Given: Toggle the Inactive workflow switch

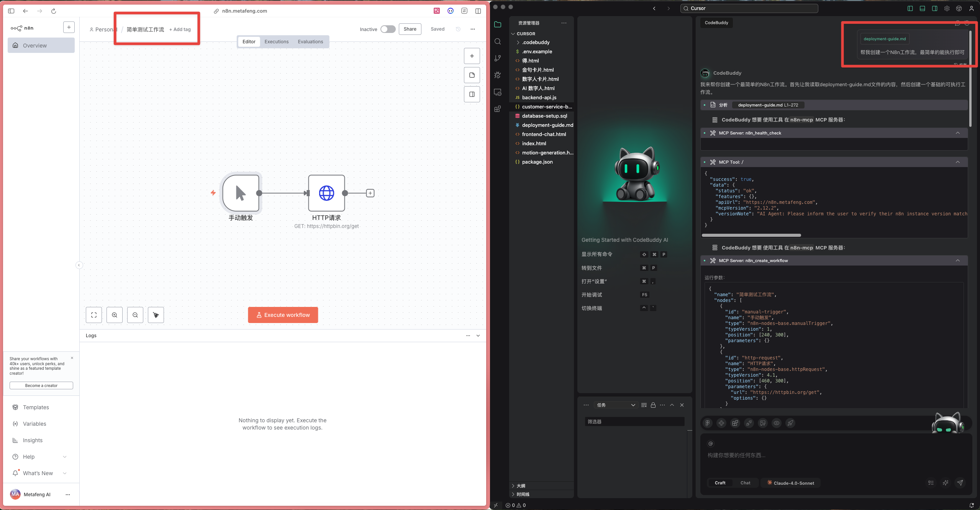Looking at the screenshot, I should [388, 29].
